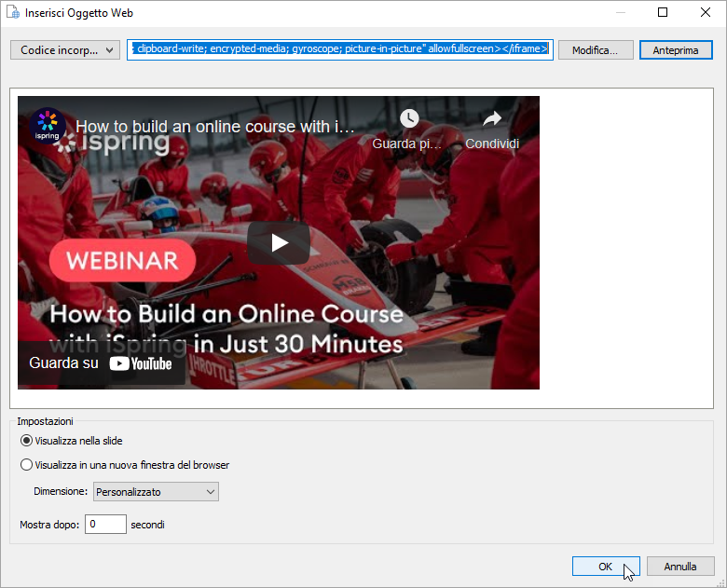Minimize the Inserisci Oggetto Web window
This screenshot has height=588, width=727.
click(x=620, y=13)
